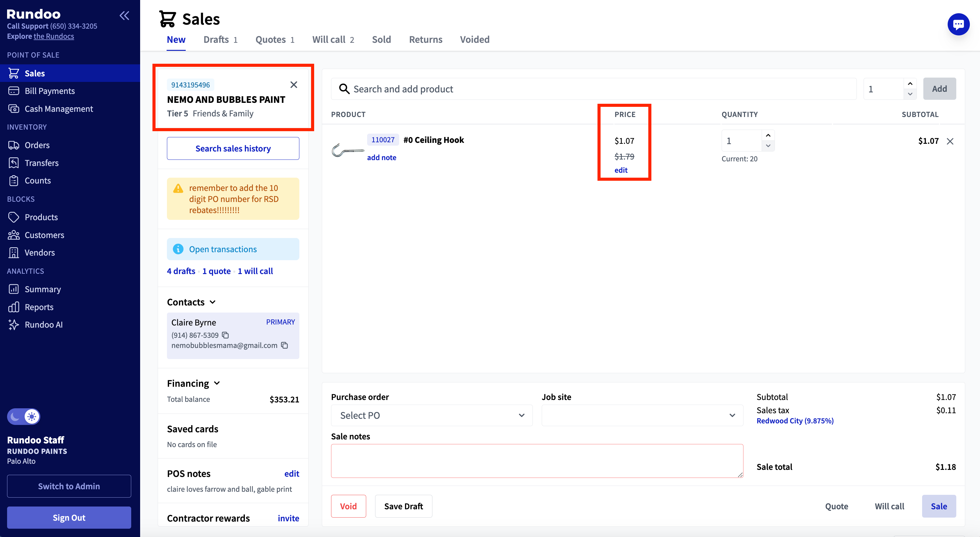Image resolution: width=980 pixels, height=537 pixels.
Task: Switch to the Sold tab
Action: (382, 39)
